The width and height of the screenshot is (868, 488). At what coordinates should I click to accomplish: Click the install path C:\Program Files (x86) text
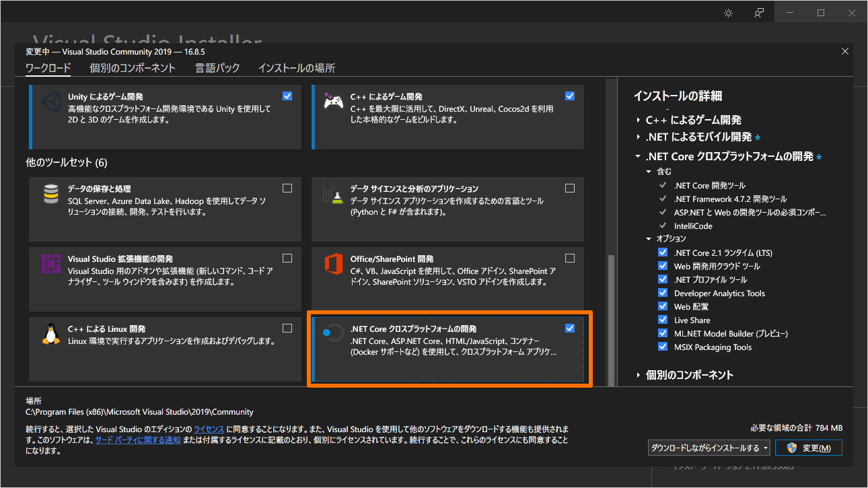pos(139,412)
